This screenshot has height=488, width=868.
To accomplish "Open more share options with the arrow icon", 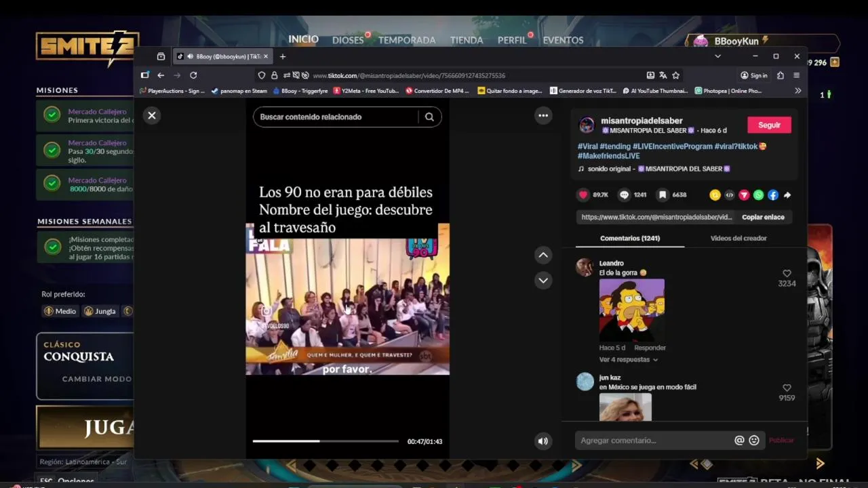I will [x=787, y=195].
